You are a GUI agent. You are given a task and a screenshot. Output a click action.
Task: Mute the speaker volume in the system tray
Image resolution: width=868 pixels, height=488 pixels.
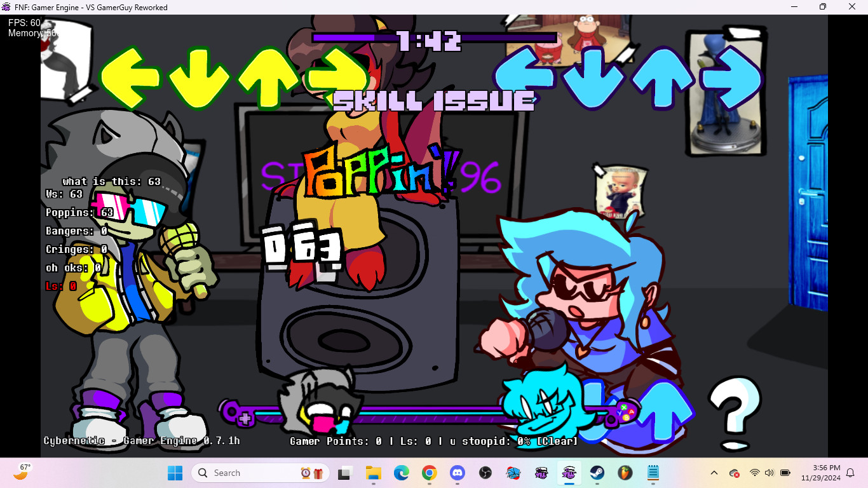(770, 473)
